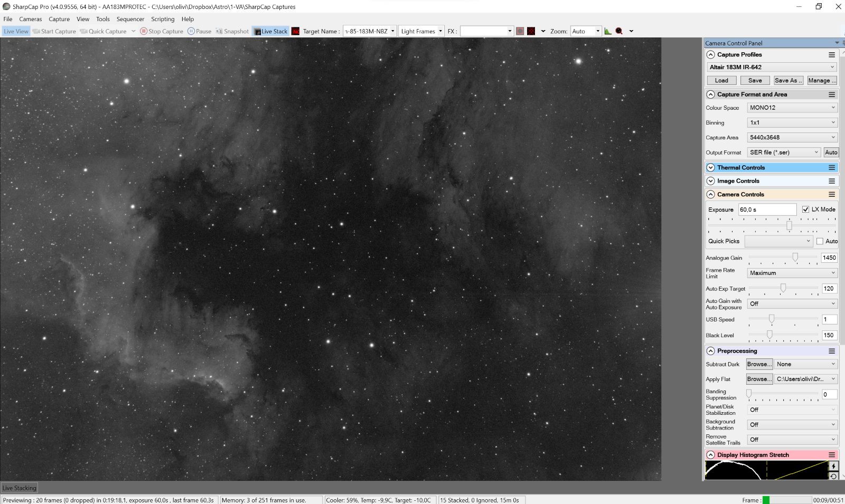Open the Capture Profiles hamburger menu
This screenshot has height=504, width=845.
coord(832,55)
